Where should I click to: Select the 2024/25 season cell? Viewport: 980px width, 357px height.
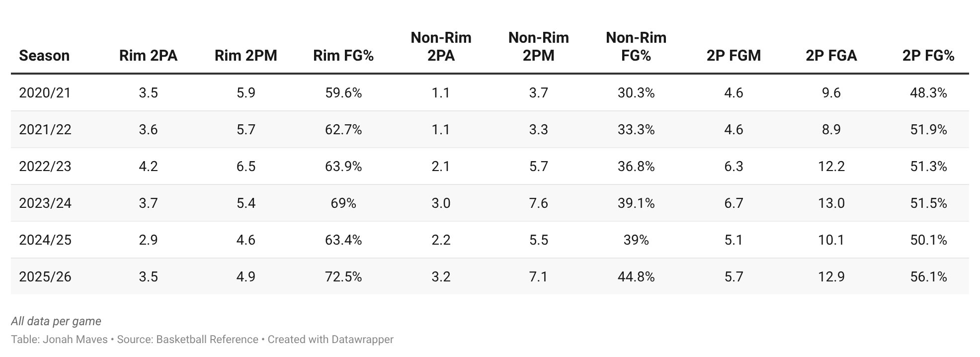(x=45, y=240)
